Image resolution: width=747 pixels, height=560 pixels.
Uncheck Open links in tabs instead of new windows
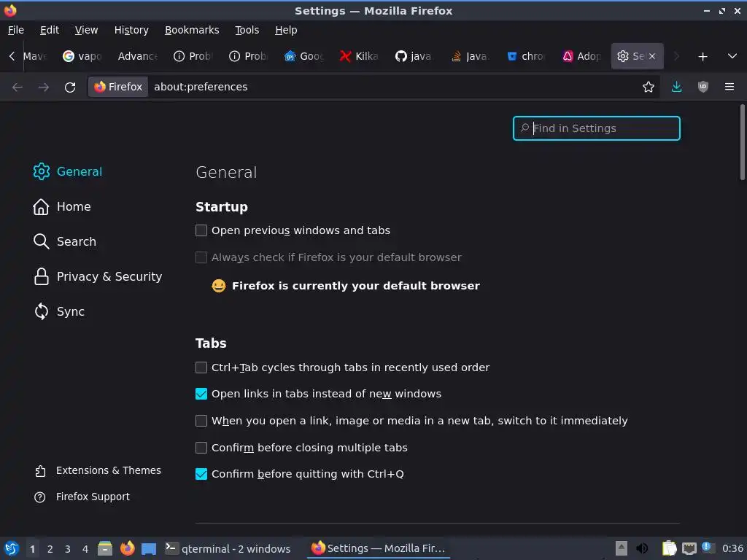(x=201, y=394)
